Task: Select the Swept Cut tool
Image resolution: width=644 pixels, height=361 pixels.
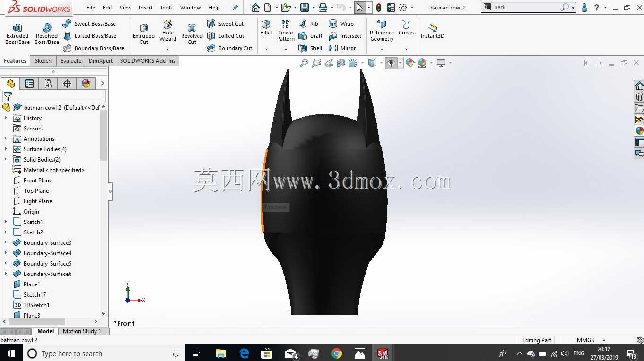Action: point(225,24)
